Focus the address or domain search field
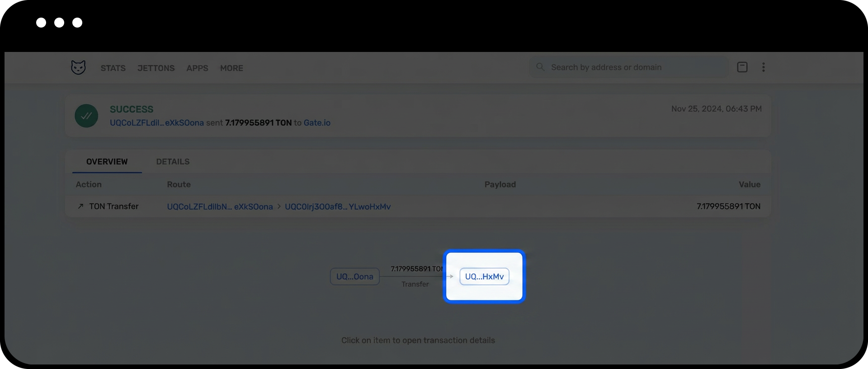The image size is (868, 369). point(633,67)
